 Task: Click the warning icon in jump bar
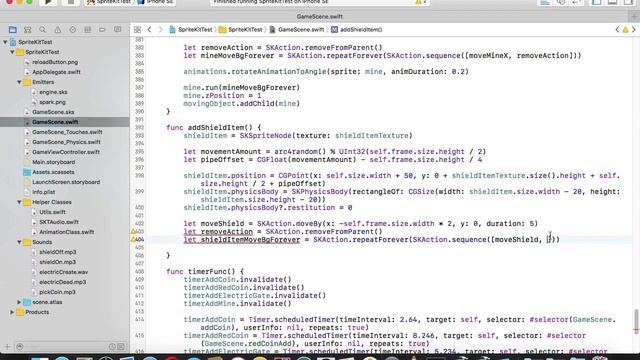coord(625,30)
